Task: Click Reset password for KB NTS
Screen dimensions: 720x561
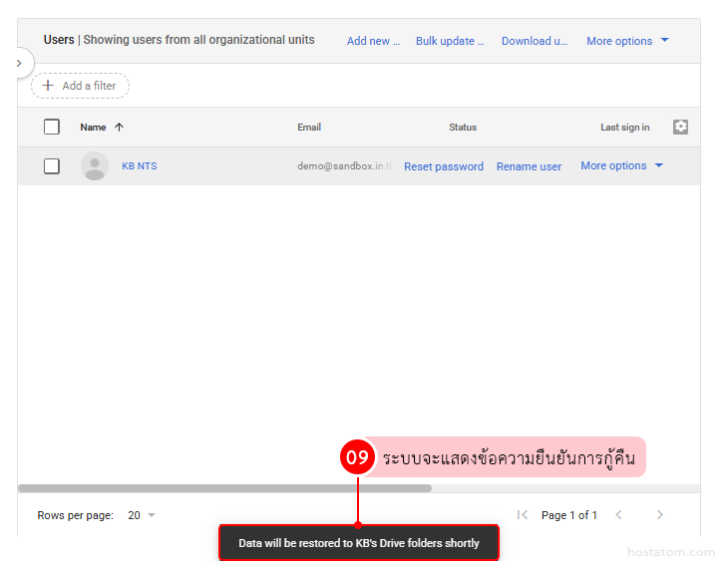Action: coord(444,166)
